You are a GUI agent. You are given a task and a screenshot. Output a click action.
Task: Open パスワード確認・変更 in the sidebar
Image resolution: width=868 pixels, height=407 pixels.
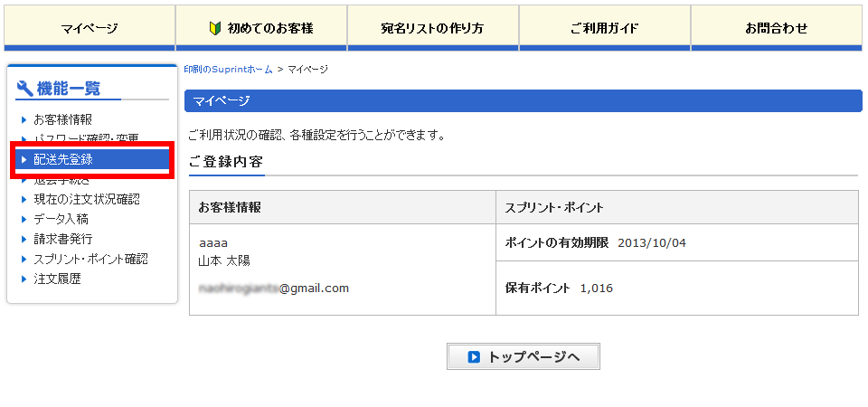click(x=86, y=137)
